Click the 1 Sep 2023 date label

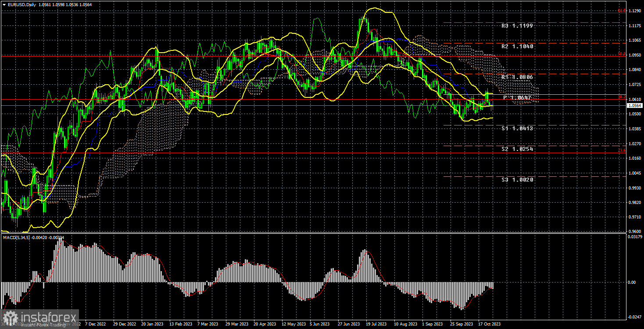click(432, 324)
